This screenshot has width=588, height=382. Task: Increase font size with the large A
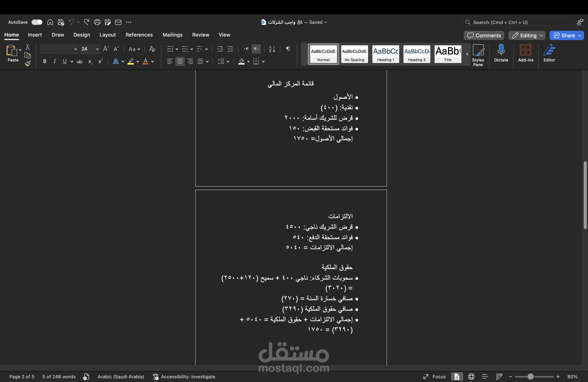[x=106, y=49]
